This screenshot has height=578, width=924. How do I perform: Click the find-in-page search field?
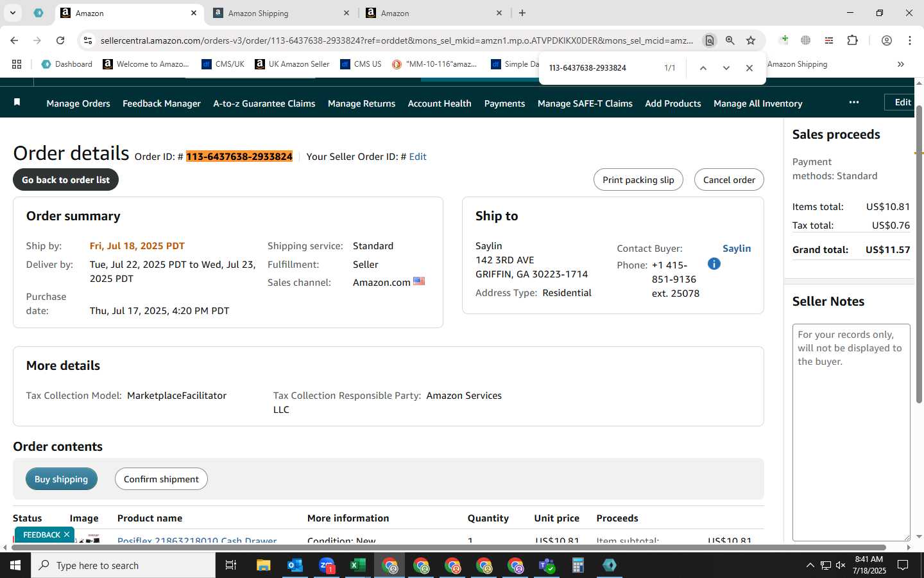[x=600, y=68]
